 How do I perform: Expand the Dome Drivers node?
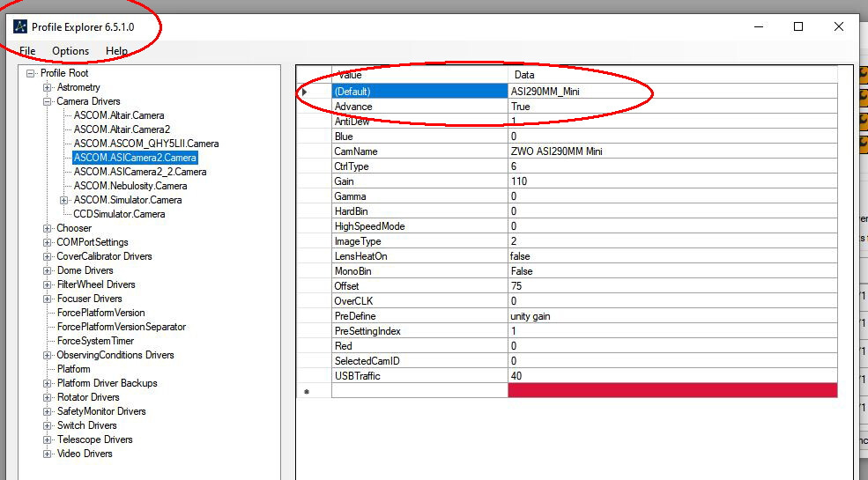click(48, 270)
